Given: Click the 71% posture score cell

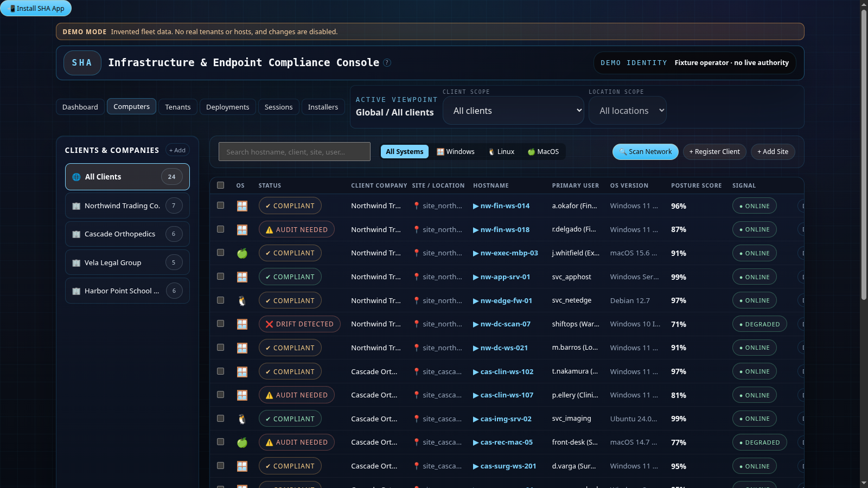Looking at the screenshot, I should coord(679,324).
